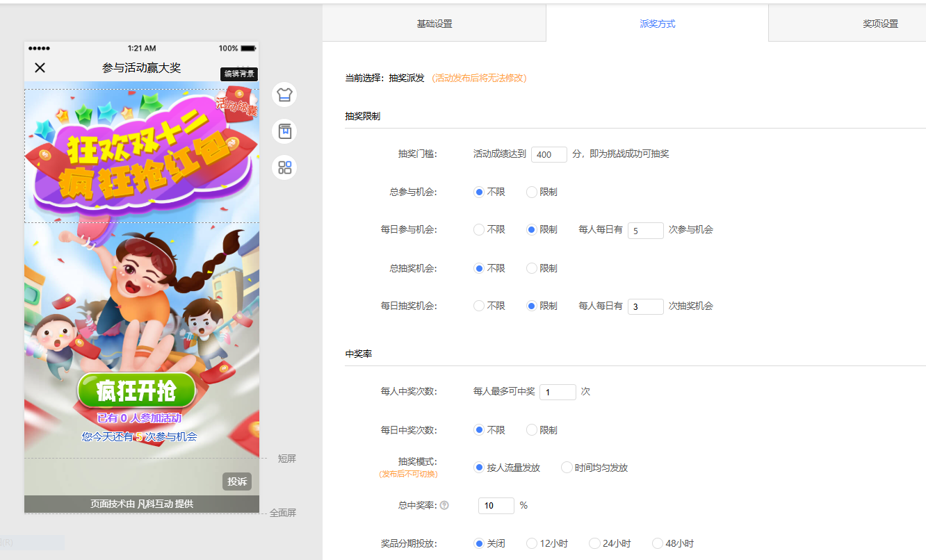Click the T-shirt skin icon beside the preview

point(284,94)
